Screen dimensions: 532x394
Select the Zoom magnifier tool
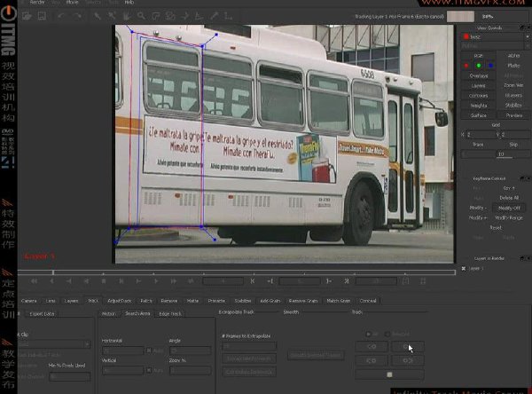[x=141, y=16]
